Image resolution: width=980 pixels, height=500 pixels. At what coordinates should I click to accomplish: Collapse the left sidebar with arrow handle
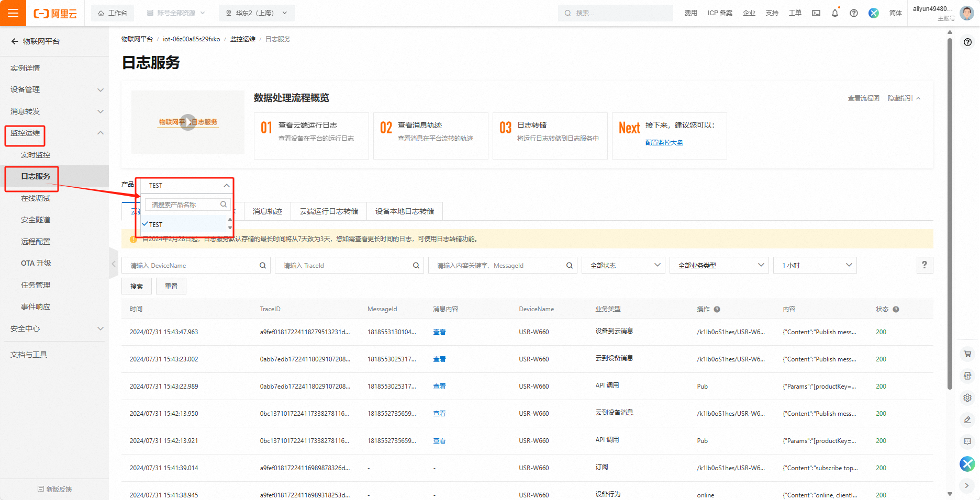pos(113,264)
